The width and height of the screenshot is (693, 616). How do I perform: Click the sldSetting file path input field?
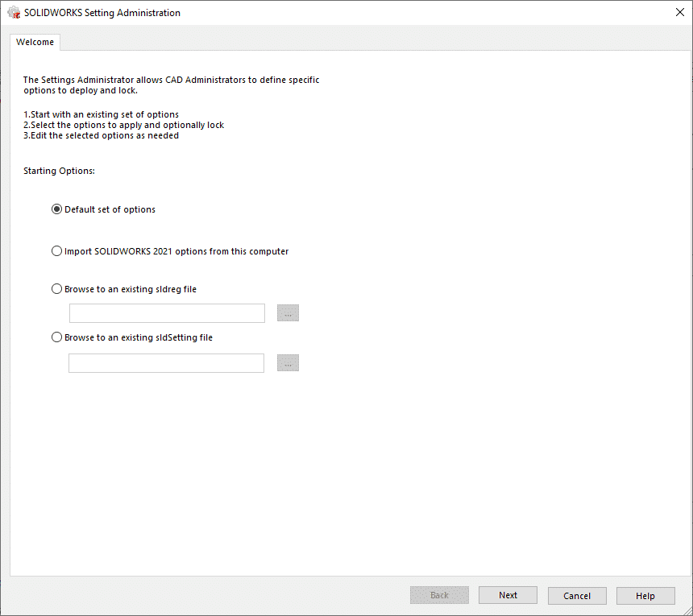(x=166, y=363)
